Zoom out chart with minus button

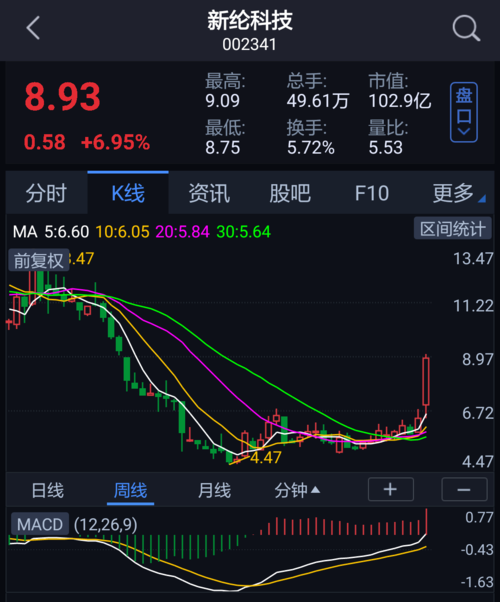point(464,490)
